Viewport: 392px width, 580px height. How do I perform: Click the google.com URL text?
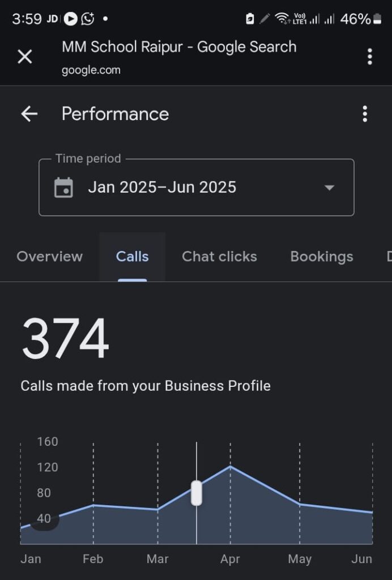[91, 70]
